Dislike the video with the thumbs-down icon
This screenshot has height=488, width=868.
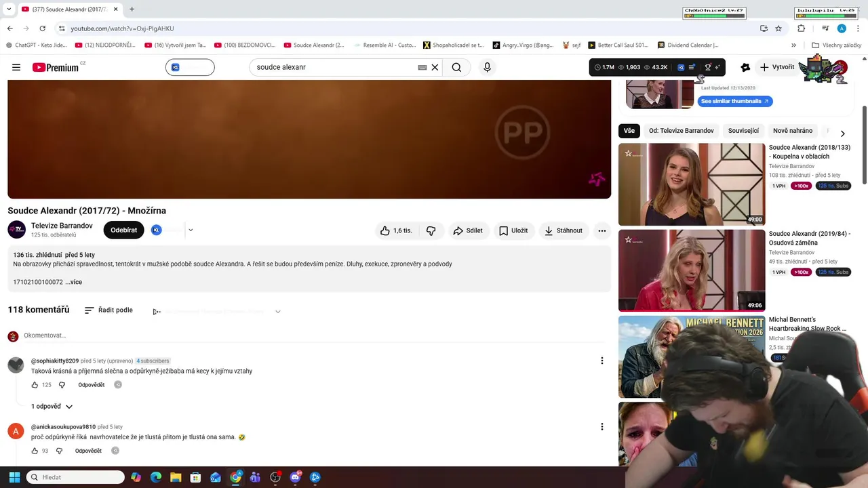point(431,230)
